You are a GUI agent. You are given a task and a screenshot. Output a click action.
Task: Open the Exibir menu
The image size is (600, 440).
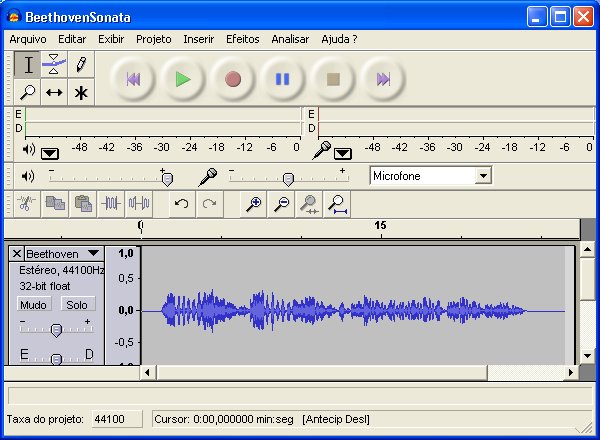pos(111,39)
